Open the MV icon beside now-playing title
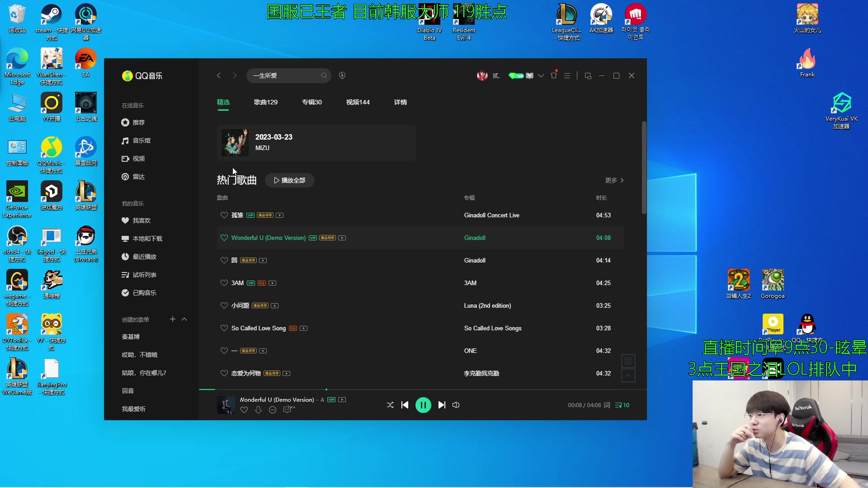 click(342, 399)
